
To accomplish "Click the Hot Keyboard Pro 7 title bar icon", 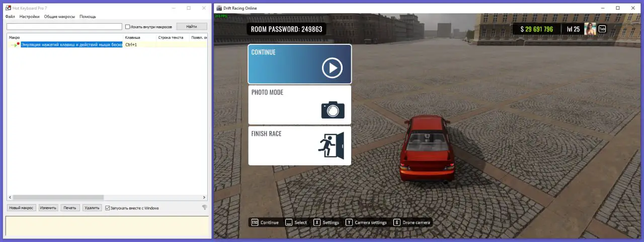I will 8,8.
